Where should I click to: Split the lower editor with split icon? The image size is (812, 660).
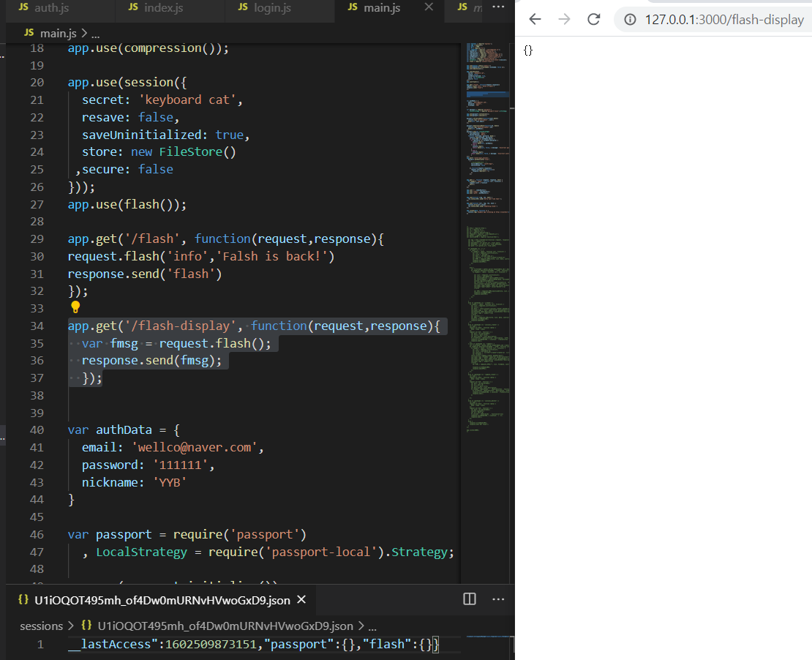pos(470,599)
